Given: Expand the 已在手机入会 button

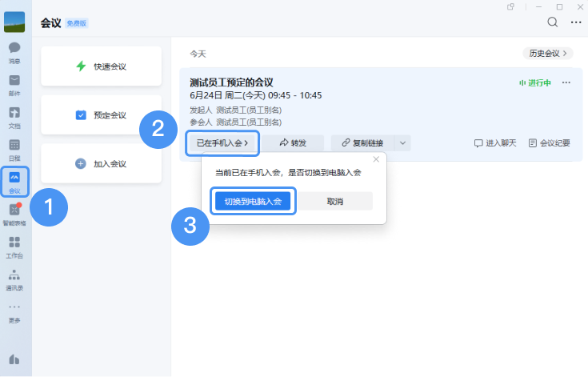Looking at the screenshot, I should point(223,143).
